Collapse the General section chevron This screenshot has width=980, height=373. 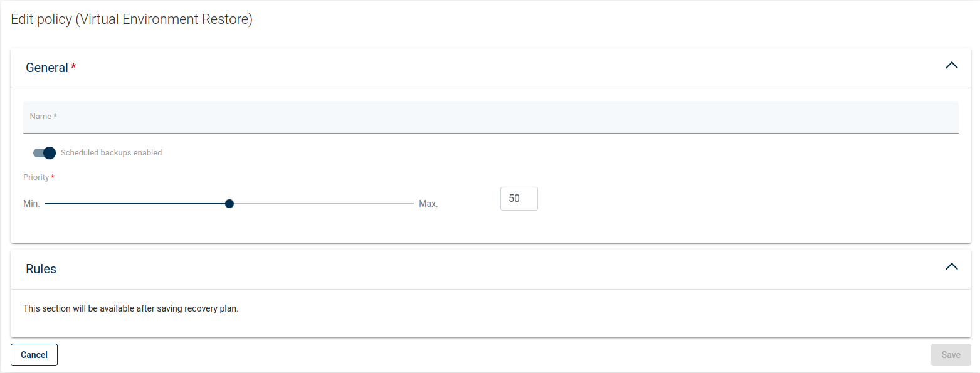tap(951, 65)
